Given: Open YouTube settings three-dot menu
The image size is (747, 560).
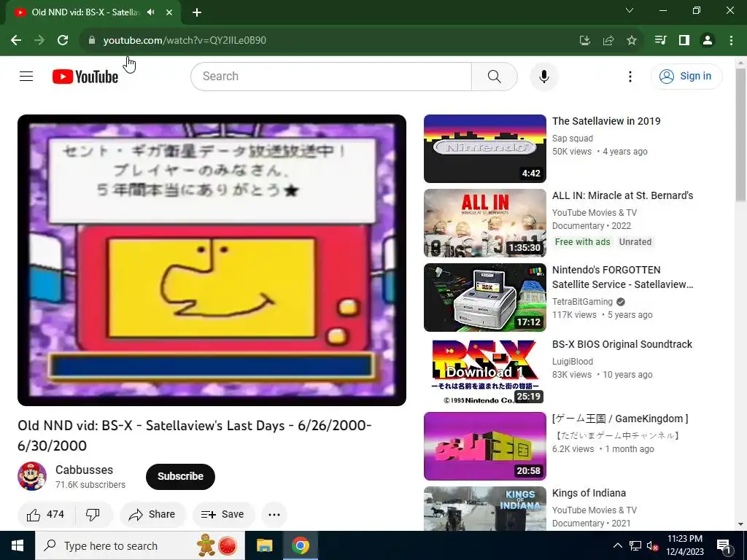Looking at the screenshot, I should click(x=630, y=76).
